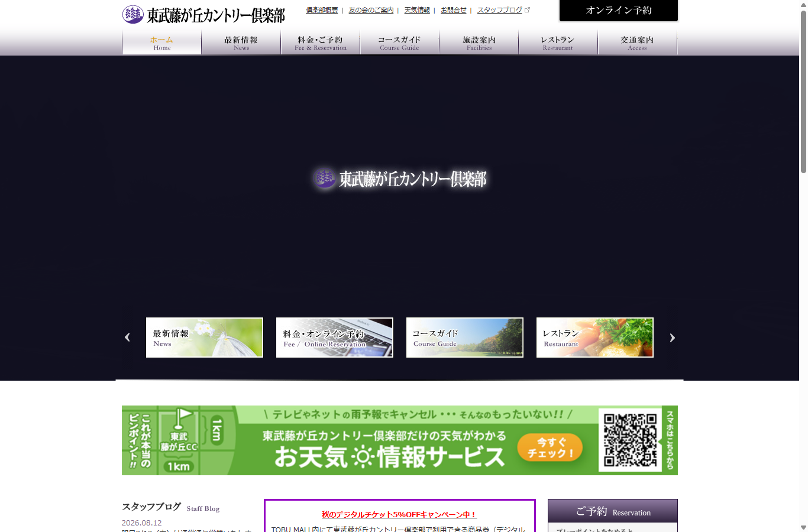Open the 料金・ご予約 Fee & Reservation menu

point(321,43)
